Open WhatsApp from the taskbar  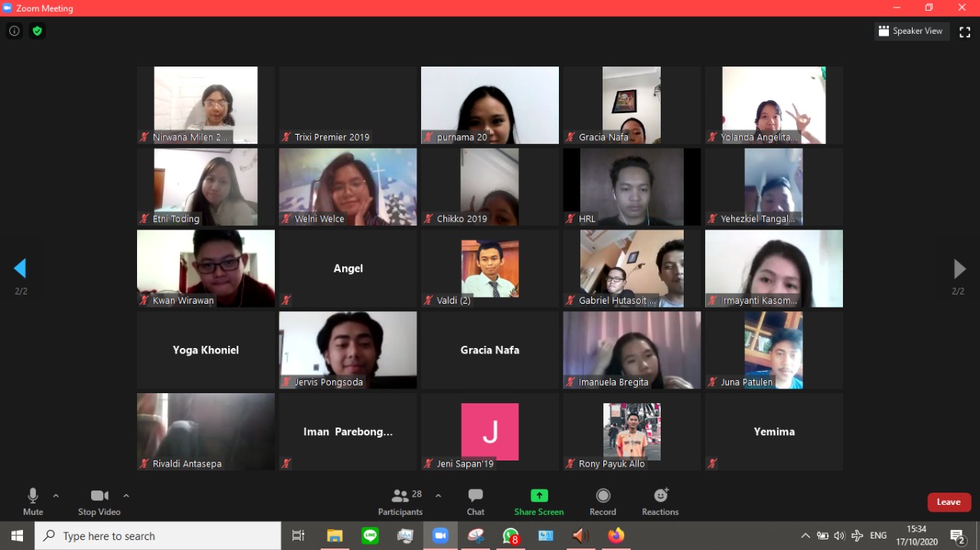click(511, 535)
